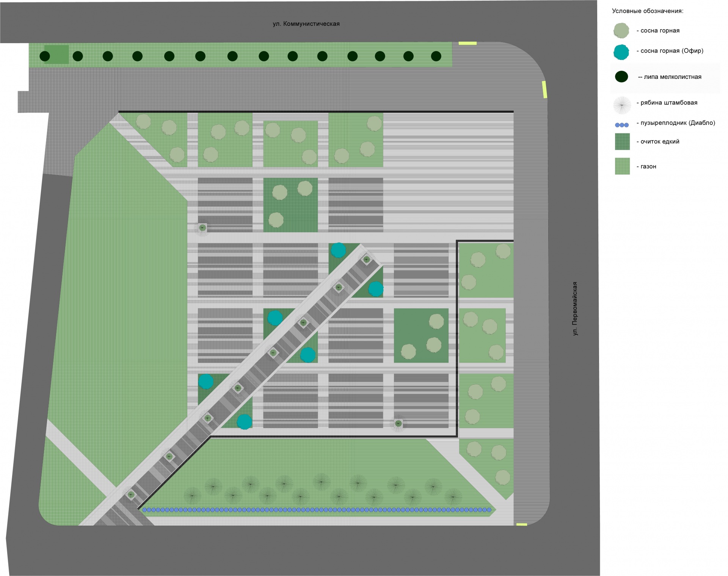Click the 'ул. Коммунистическая' street label
The height and width of the screenshot is (576, 728).
tap(306, 24)
